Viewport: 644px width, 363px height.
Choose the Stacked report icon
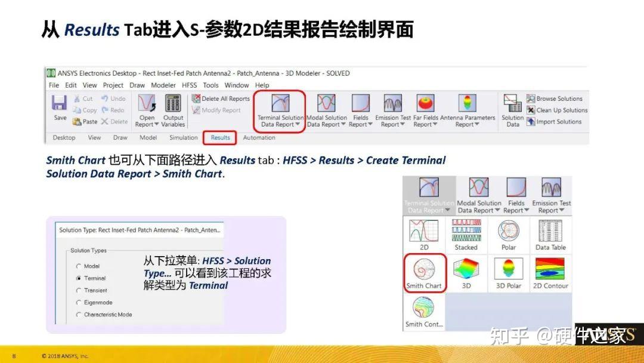pos(466,233)
